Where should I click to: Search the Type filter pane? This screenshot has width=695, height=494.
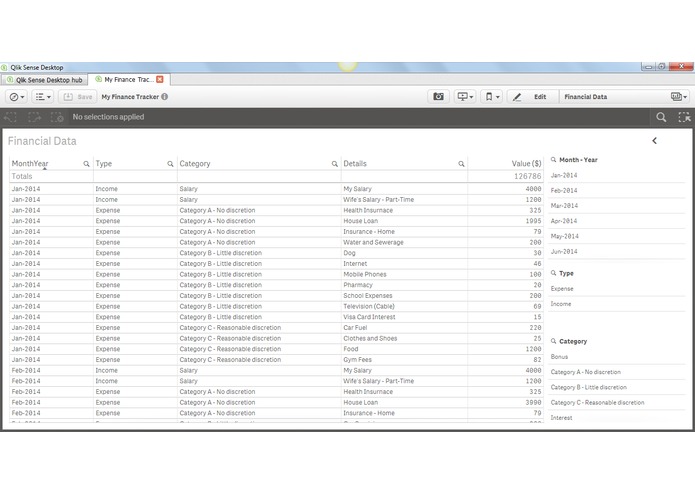point(554,273)
